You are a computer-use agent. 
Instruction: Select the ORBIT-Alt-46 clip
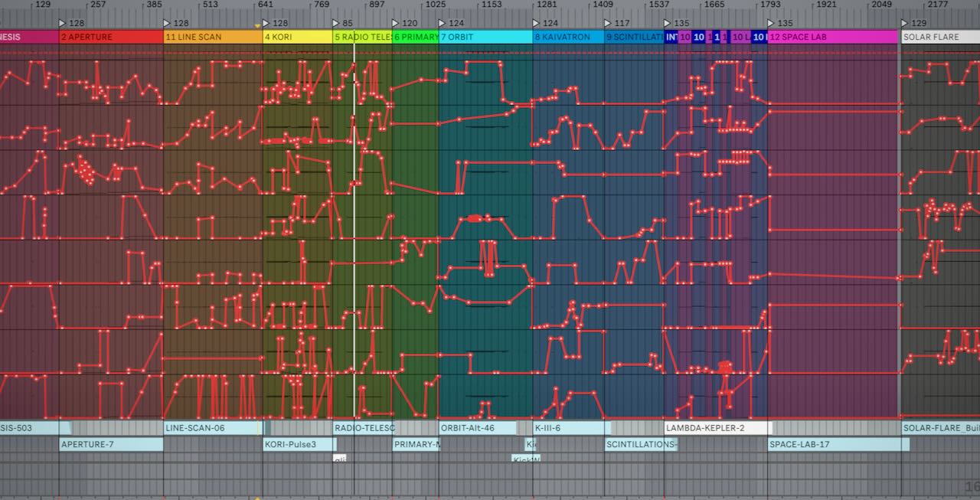478,428
